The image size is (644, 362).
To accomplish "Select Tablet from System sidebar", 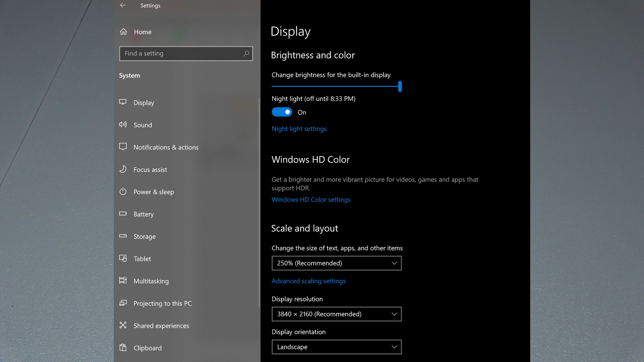I will (x=143, y=258).
